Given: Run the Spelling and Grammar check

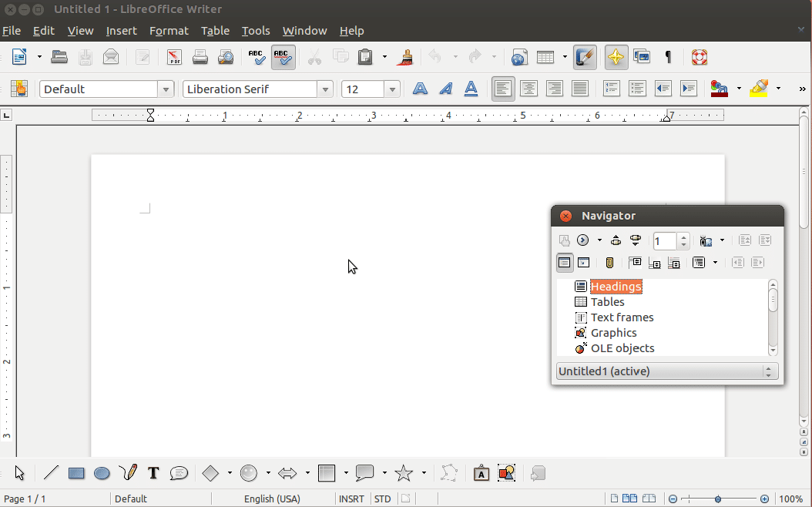Looking at the screenshot, I should 257,56.
